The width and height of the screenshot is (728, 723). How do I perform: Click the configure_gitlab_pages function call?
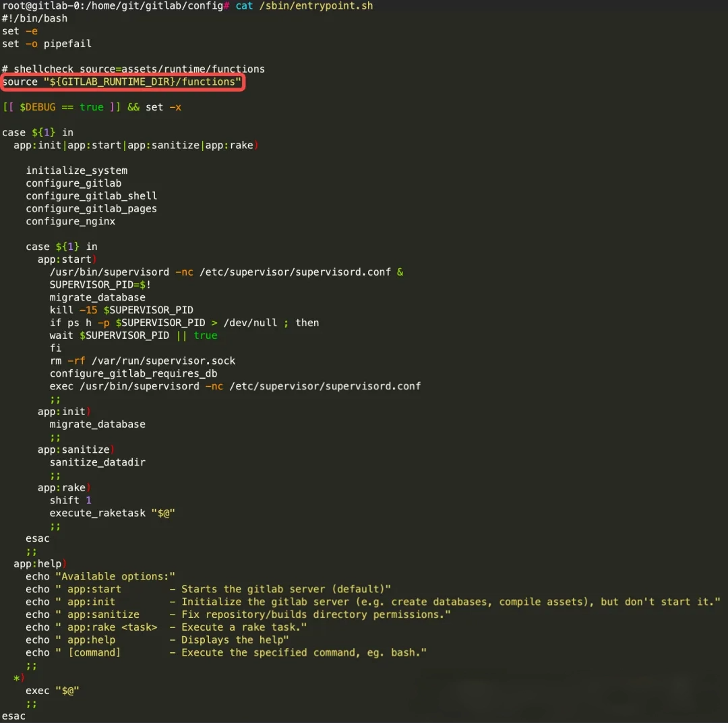click(91, 209)
